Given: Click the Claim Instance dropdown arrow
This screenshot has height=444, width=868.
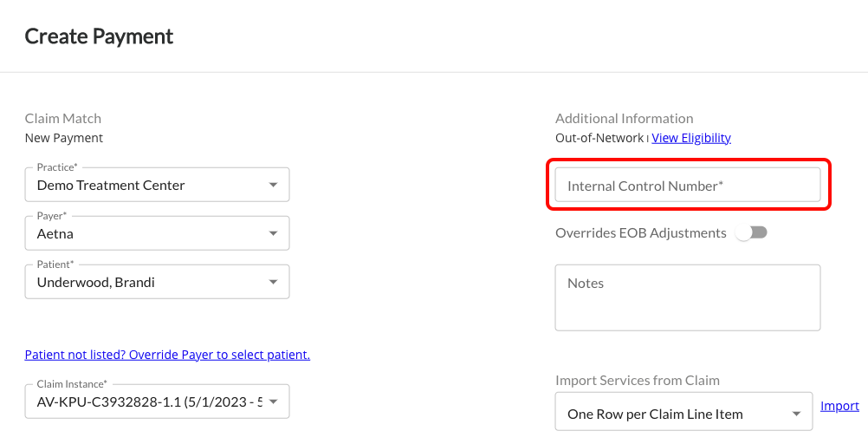Looking at the screenshot, I should [x=274, y=402].
